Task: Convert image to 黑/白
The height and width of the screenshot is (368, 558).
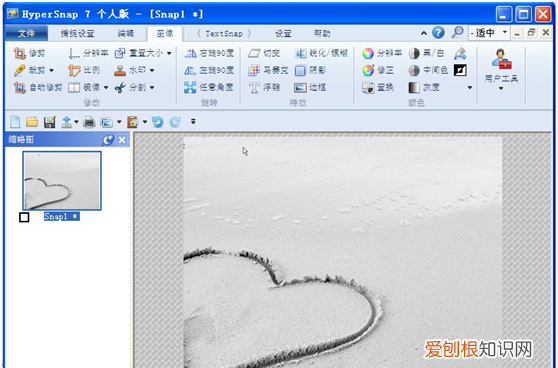Action: pyautogui.click(x=426, y=53)
